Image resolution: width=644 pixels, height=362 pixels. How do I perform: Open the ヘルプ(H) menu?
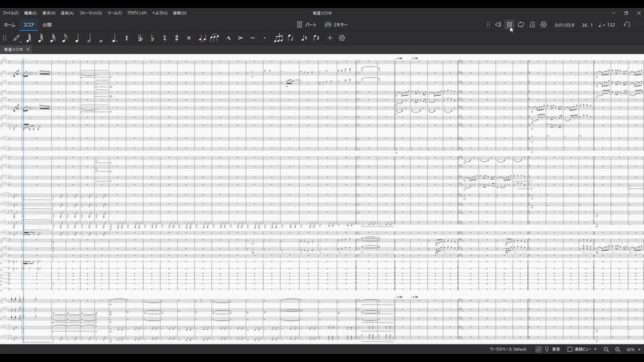[x=160, y=13]
